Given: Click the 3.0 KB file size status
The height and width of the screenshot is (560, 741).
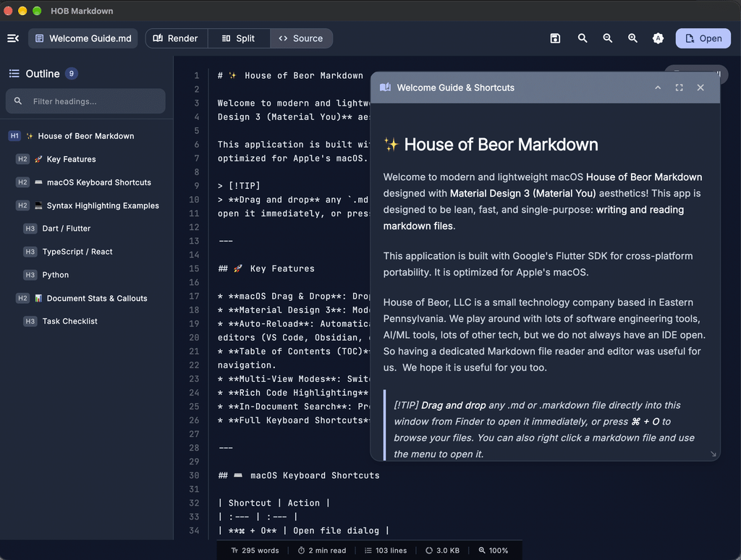Looking at the screenshot, I should coord(442,551).
